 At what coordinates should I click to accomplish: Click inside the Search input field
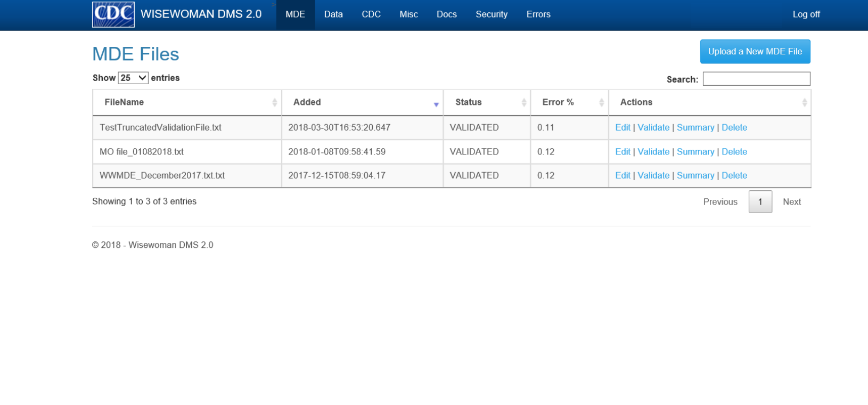coord(756,79)
